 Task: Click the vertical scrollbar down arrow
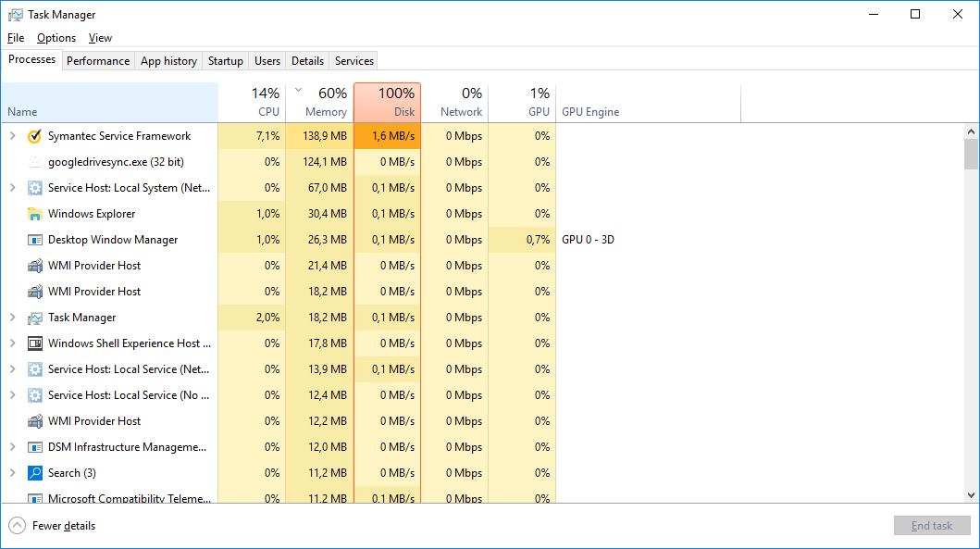tap(971, 495)
